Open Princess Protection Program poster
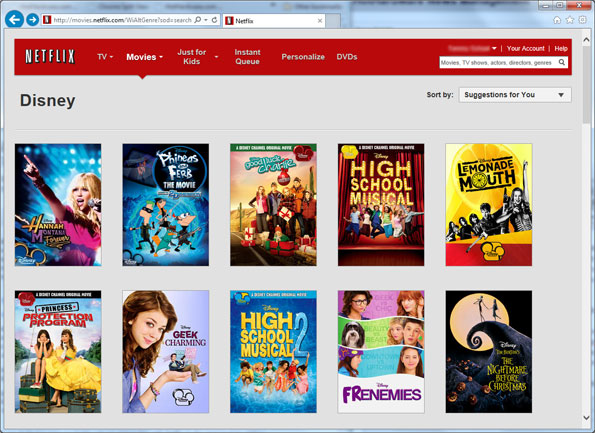Screen dimensions: 595x433 (x=58, y=352)
